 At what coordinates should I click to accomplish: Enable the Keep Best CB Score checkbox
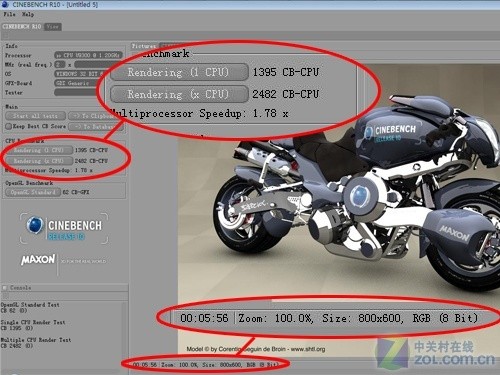[9, 126]
